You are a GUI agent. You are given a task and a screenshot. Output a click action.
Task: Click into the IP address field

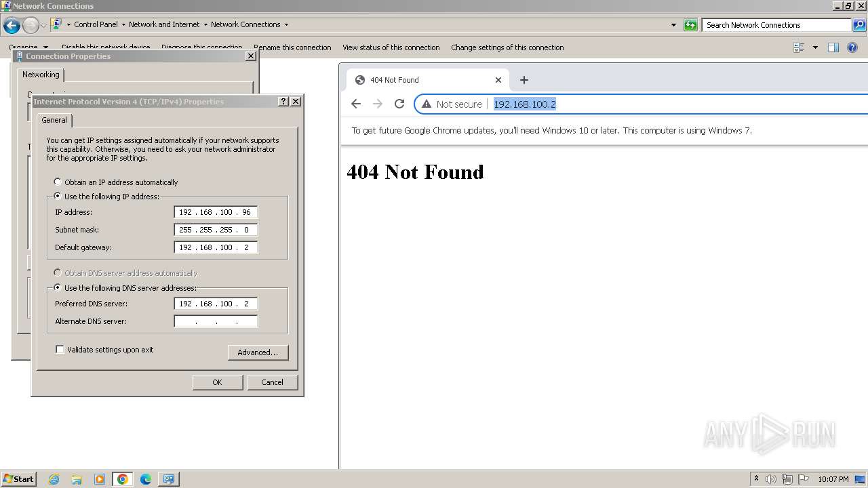(216, 212)
